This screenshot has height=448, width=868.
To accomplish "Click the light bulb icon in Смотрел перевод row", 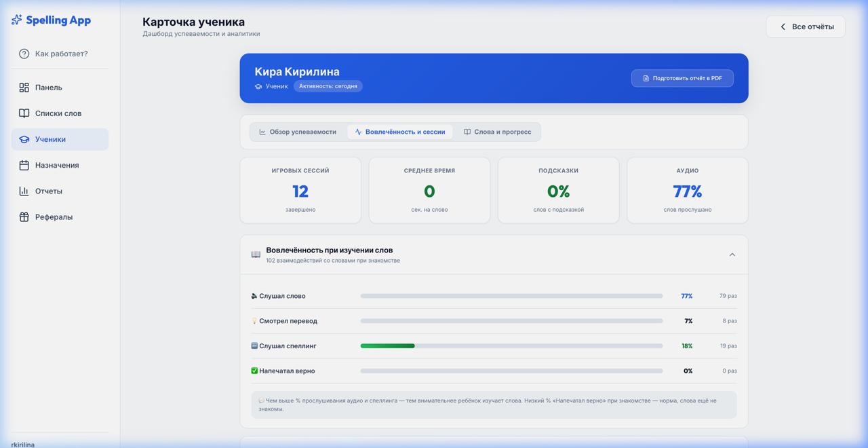I will coord(254,321).
